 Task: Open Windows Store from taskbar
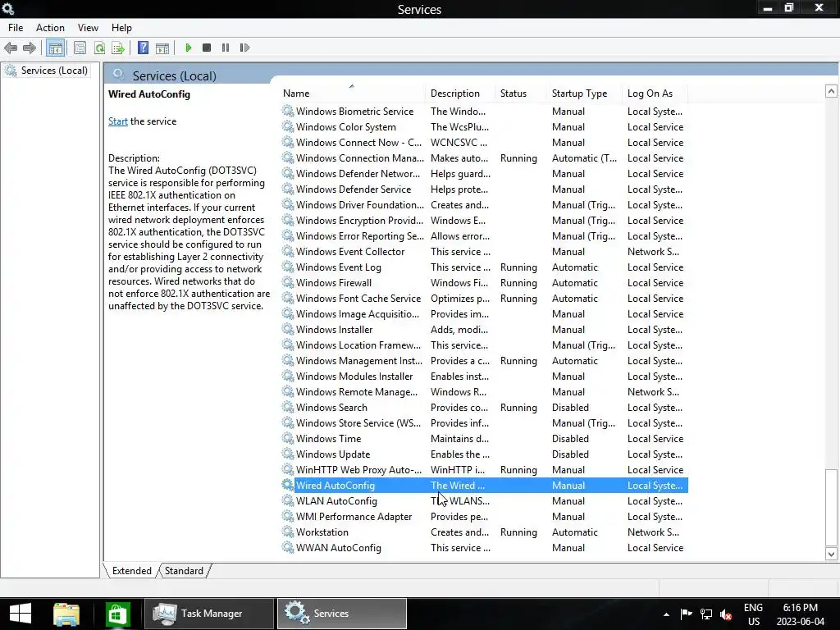click(117, 614)
